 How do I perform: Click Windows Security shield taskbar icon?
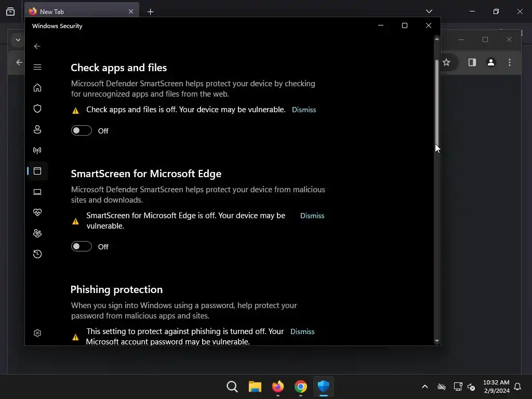[323, 387]
